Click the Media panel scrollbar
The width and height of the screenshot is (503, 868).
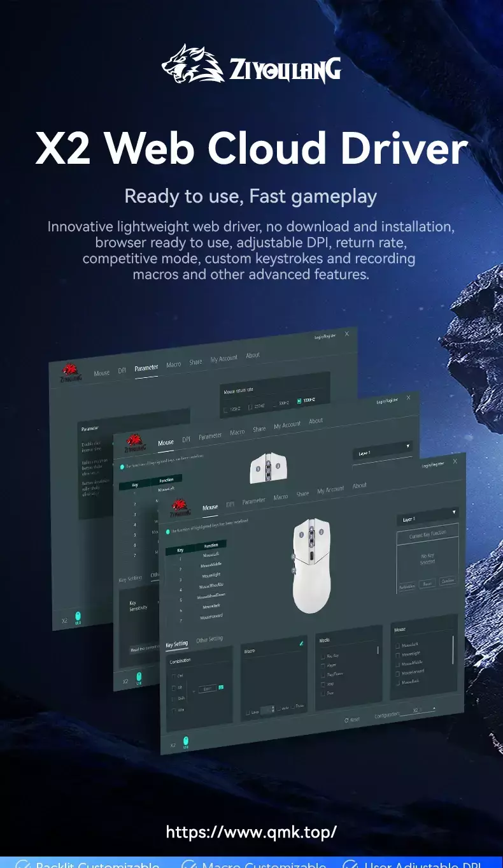coord(378,650)
